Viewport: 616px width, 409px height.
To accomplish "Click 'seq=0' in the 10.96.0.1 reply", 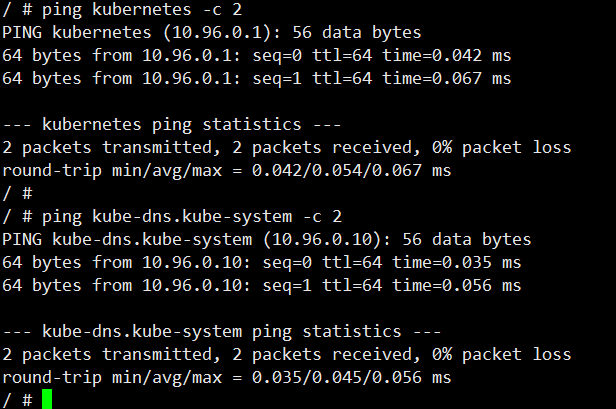I will click(277, 55).
